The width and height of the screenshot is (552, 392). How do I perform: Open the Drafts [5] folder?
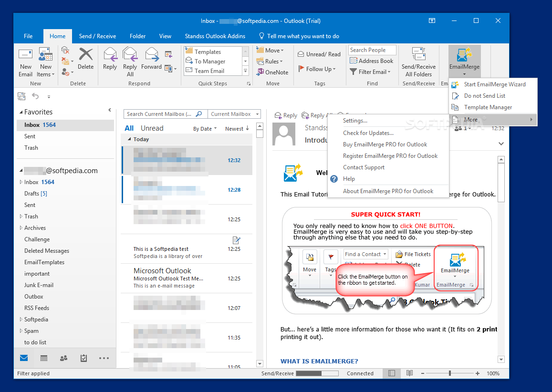tap(36, 194)
